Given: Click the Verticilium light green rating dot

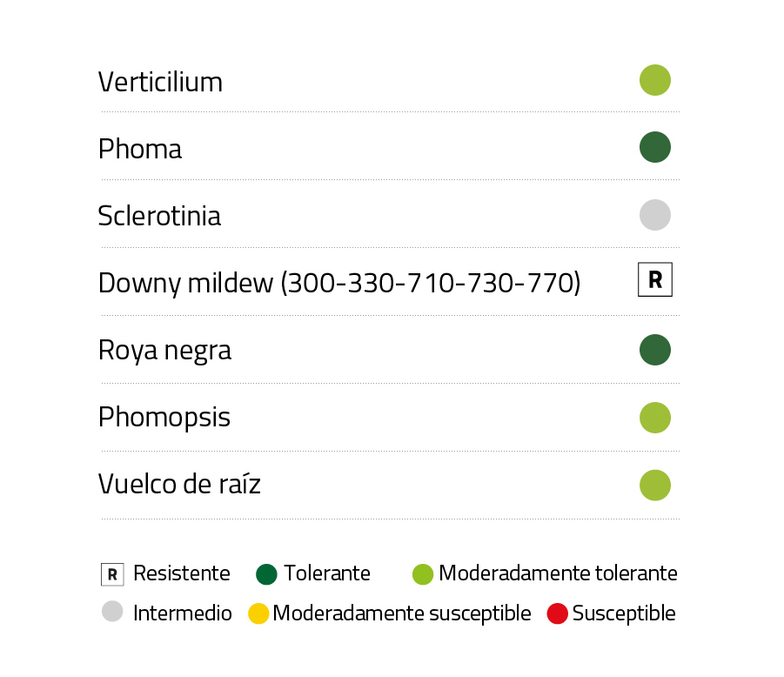Looking at the screenshot, I should coord(654,80).
